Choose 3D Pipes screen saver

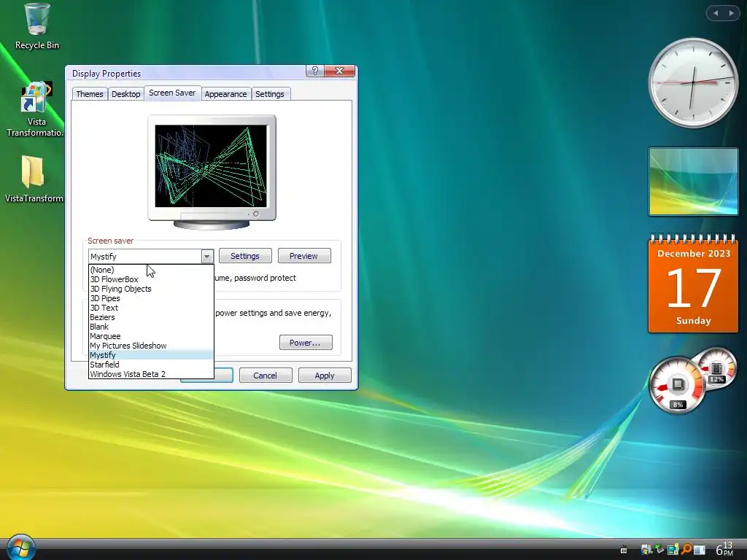coord(151,298)
